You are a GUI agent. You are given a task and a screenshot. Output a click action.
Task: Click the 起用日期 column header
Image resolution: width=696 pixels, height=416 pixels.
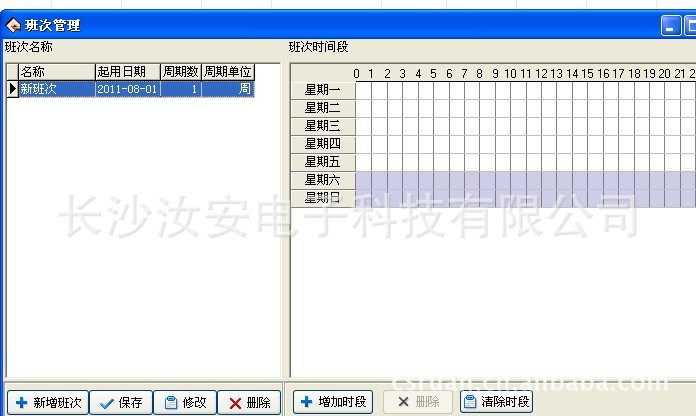tap(127, 72)
